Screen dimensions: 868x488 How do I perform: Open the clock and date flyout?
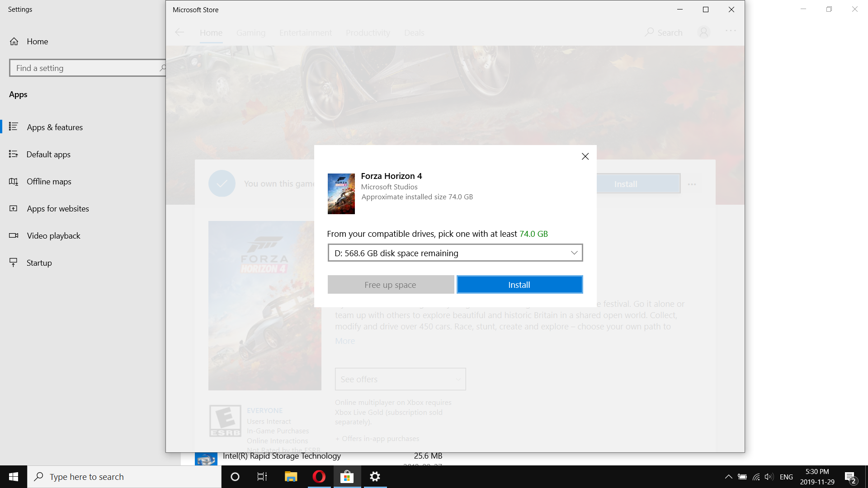click(817, 477)
